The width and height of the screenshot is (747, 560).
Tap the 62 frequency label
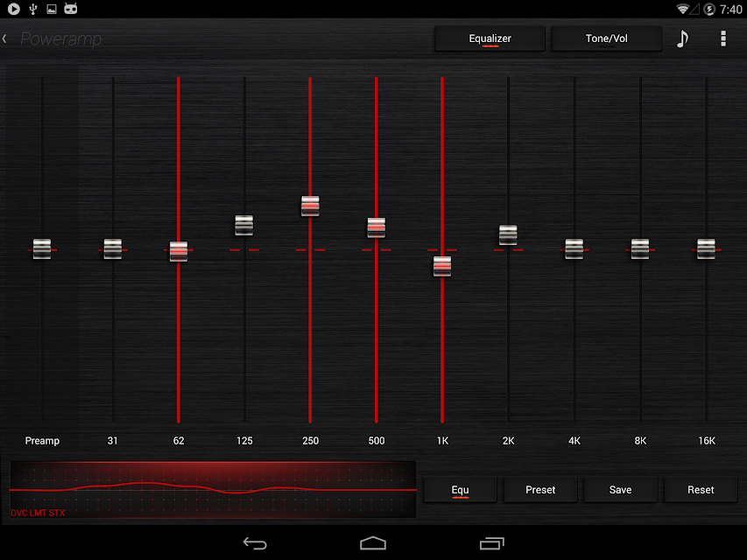click(x=179, y=441)
